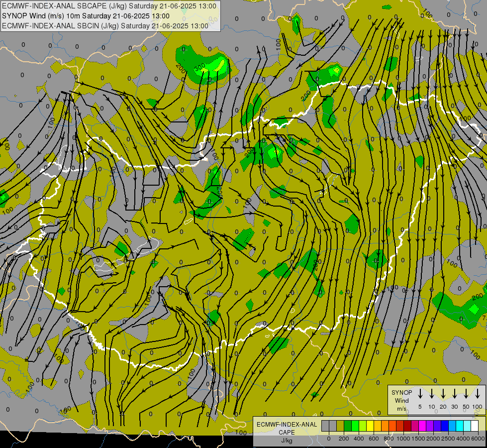Click the 20 m/s wind arrow symbol
487x448 pixels.
[443, 394]
